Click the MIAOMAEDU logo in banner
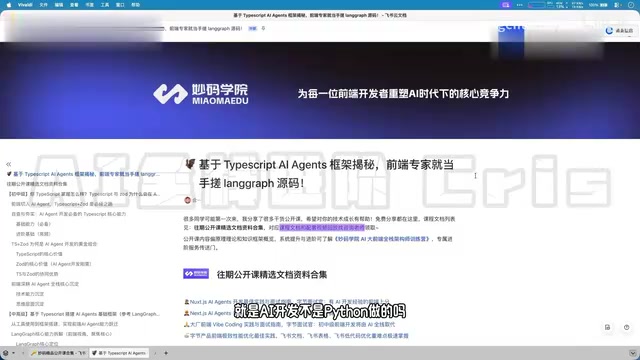Viewport: 640px width, 360px height. point(200,94)
